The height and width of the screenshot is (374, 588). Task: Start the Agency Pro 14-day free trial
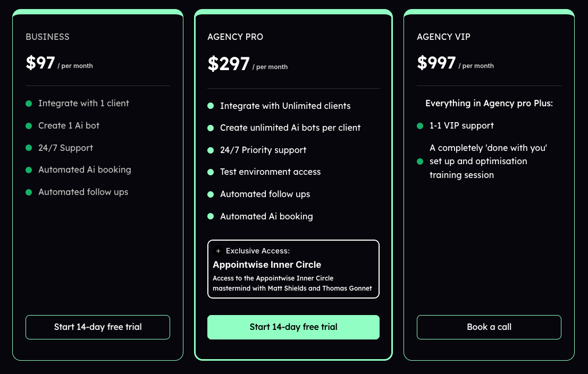coord(293,327)
